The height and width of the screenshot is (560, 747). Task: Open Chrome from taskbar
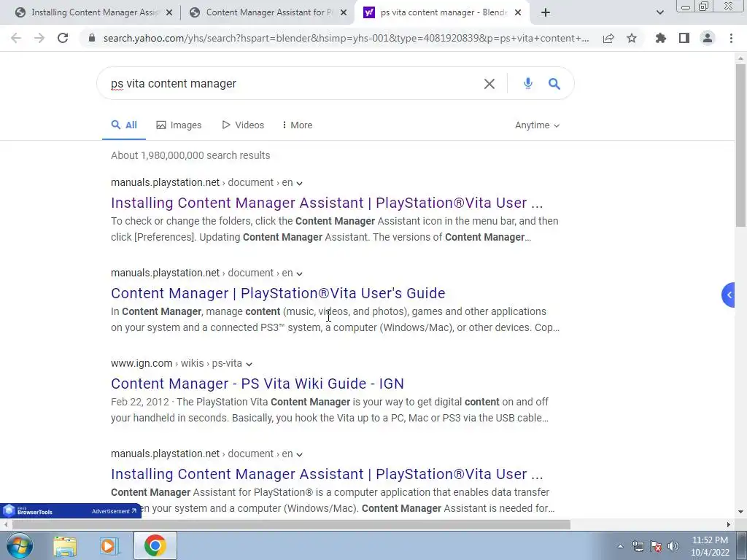(x=155, y=545)
